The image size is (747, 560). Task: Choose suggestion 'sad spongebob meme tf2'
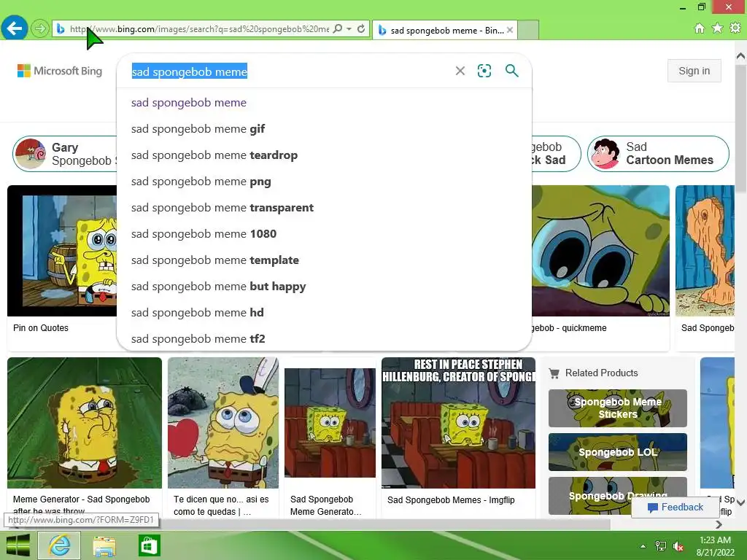click(x=324, y=338)
